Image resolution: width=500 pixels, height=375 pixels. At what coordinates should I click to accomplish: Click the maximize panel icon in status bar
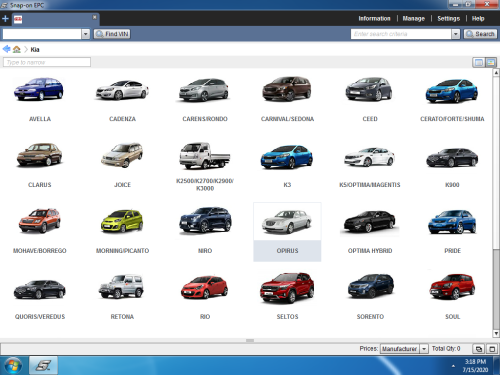tap(492, 349)
